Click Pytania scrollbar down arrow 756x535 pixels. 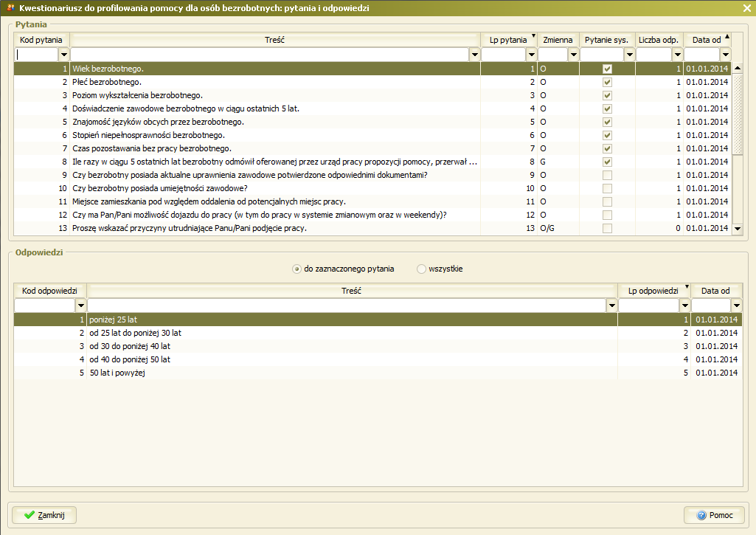(x=738, y=229)
